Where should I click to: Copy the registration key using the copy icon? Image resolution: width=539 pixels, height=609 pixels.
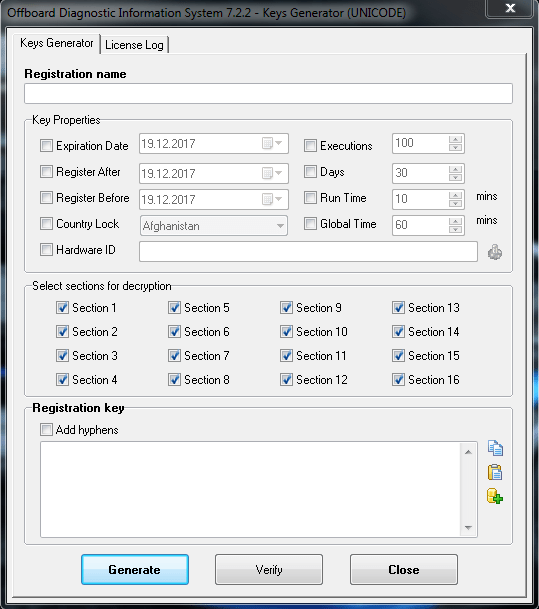pos(495,448)
